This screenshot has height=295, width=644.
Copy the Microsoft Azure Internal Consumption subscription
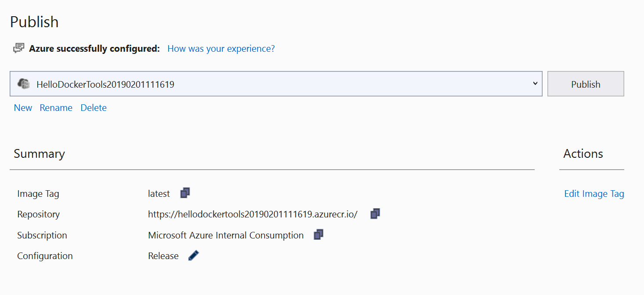(x=318, y=234)
